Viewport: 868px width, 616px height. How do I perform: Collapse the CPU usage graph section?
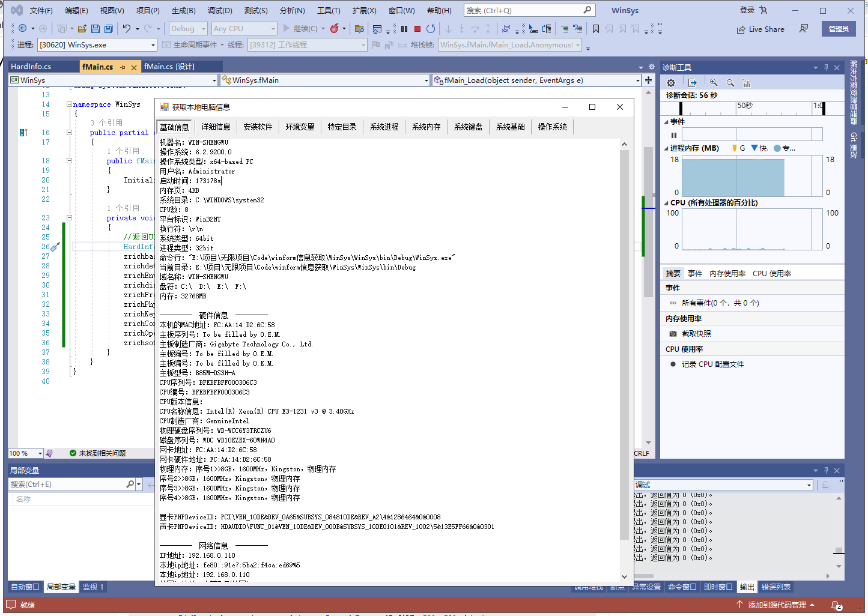[666, 203]
